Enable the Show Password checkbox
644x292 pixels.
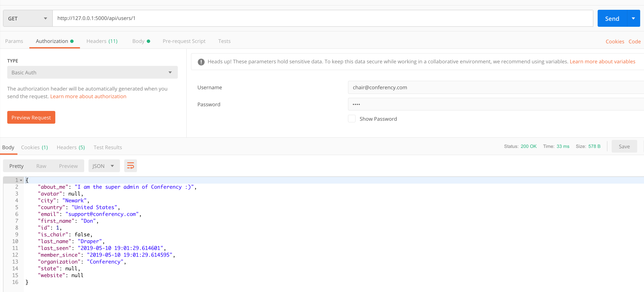point(352,118)
